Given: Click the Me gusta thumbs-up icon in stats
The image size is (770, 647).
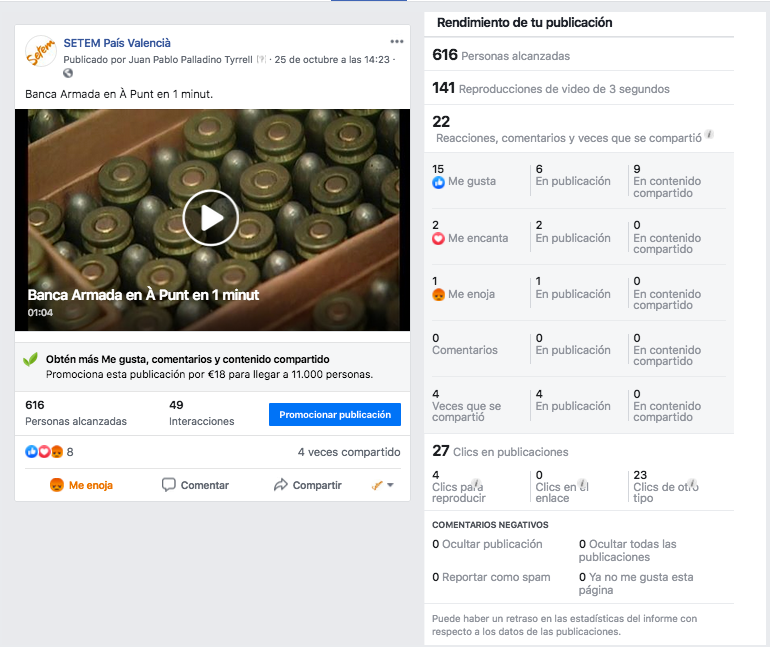Looking at the screenshot, I should (438, 182).
